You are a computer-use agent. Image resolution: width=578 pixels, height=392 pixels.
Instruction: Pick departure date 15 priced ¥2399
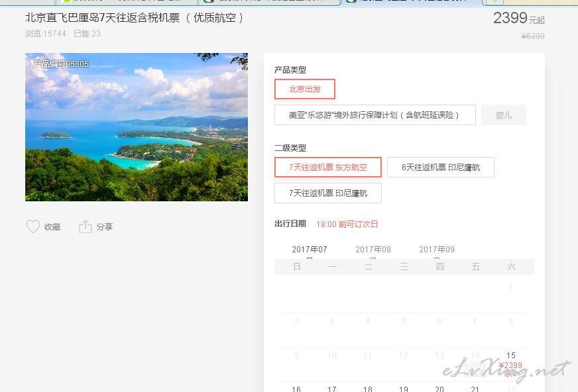coord(510,364)
